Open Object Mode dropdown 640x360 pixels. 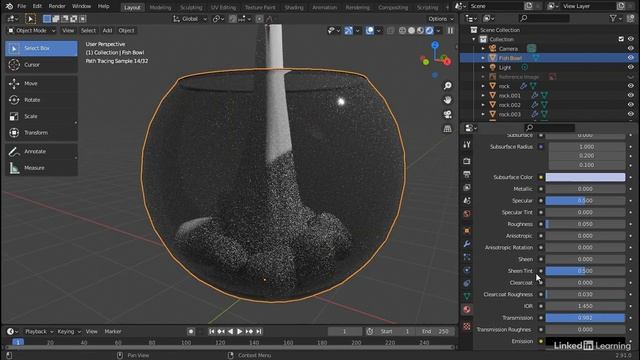tap(31, 31)
